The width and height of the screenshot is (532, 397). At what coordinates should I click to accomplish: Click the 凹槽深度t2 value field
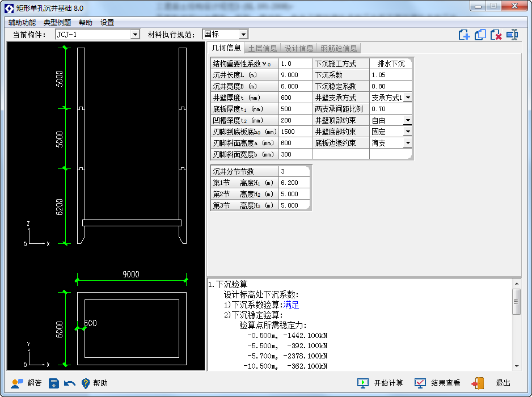(x=295, y=120)
